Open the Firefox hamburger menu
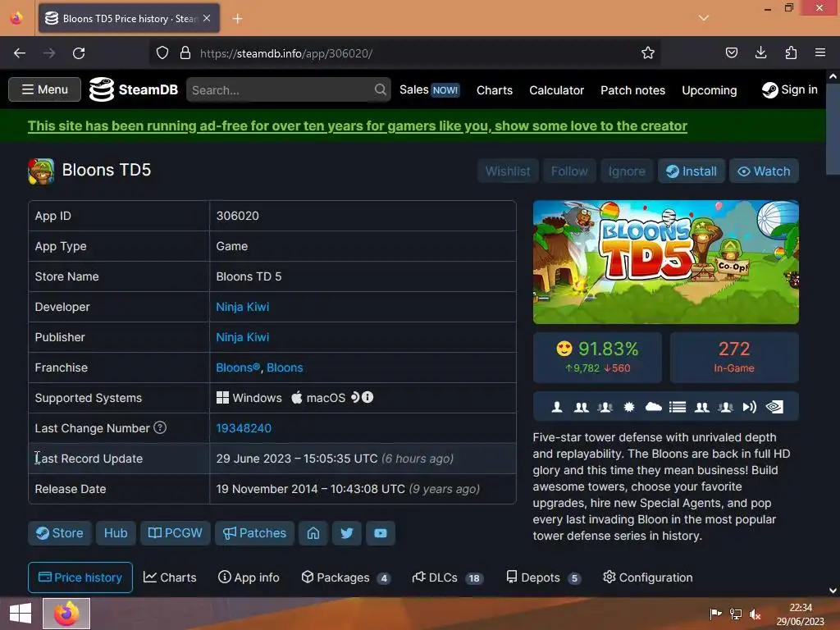This screenshot has width=840, height=630. (820, 52)
